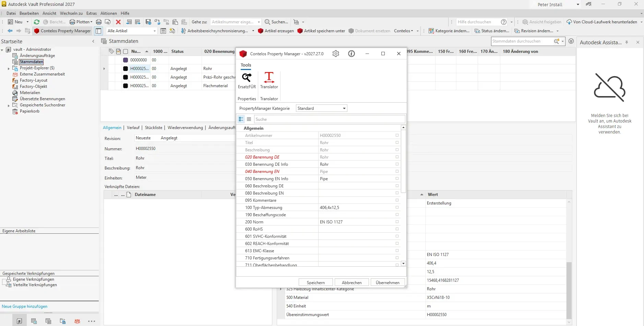Switch to the Wiederverwendung tab
This screenshot has width=644, height=326.
tap(185, 128)
